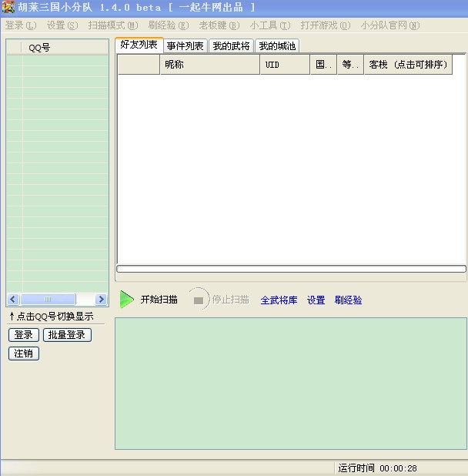Click the 国.. column header
The width and height of the screenshot is (468, 476).
[x=323, y=65]
